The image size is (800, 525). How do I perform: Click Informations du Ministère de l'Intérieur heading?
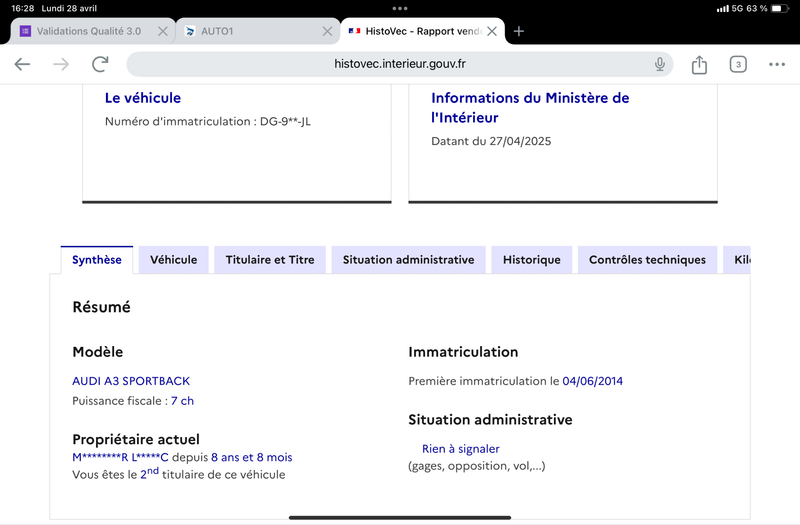coord(530,108)
